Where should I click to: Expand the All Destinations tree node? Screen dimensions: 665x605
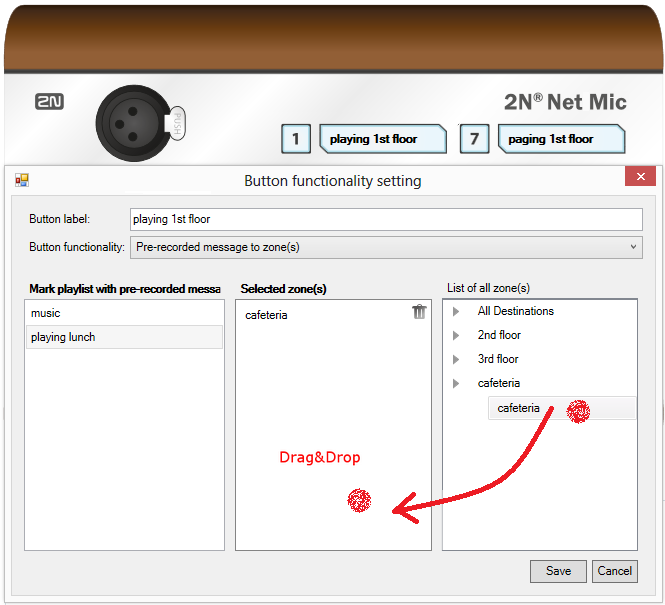[456, 311]
